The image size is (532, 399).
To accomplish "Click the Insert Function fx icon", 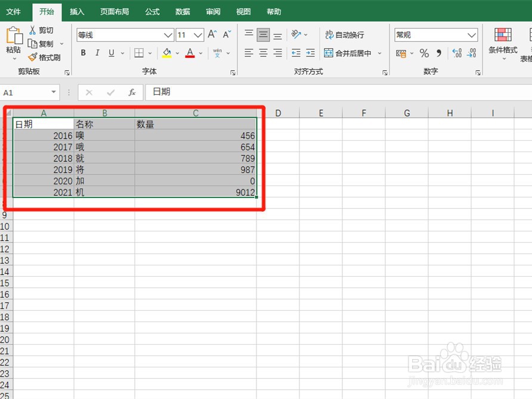I will pos(132,92).
